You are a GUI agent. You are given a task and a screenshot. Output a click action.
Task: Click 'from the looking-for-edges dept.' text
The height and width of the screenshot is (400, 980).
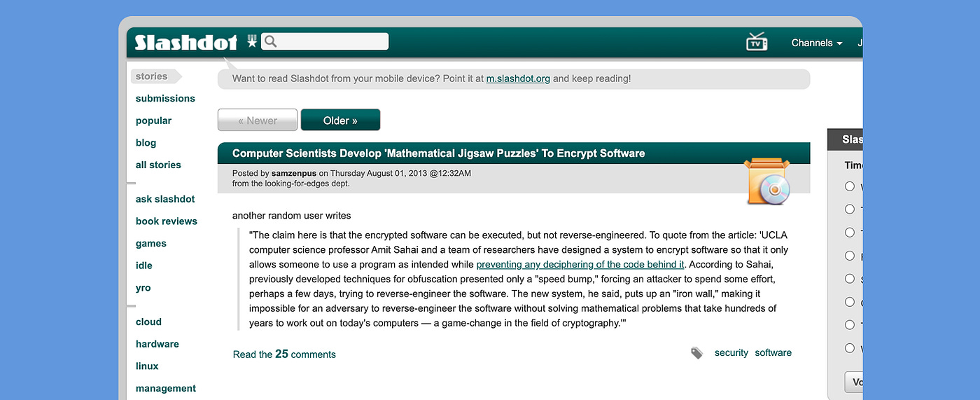291,184
